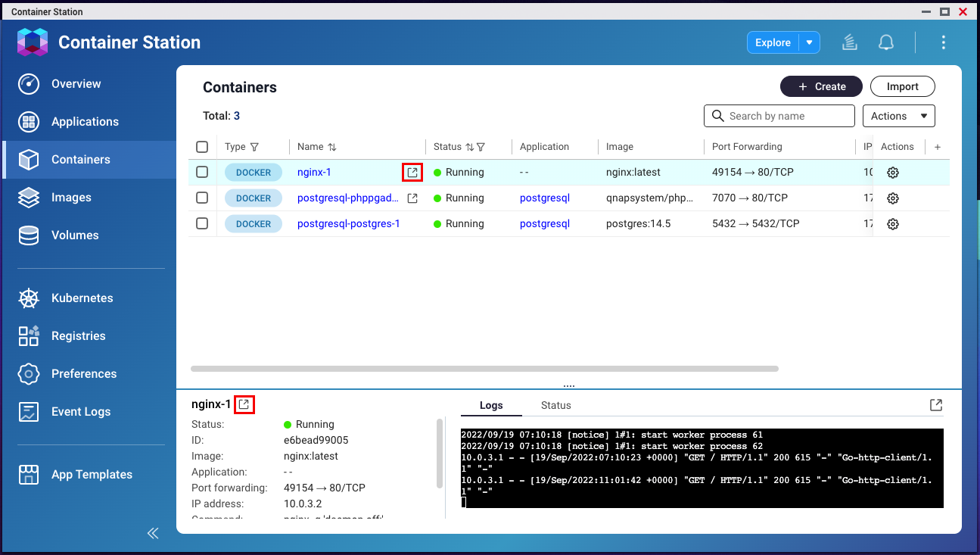The width and height of the screenshot is (980, 555).
Task: Click the Container Station logo icon
Action: 33,42
